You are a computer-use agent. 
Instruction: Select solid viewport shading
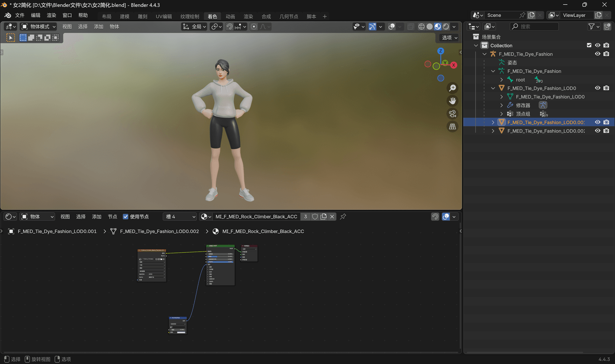(430, 26)
